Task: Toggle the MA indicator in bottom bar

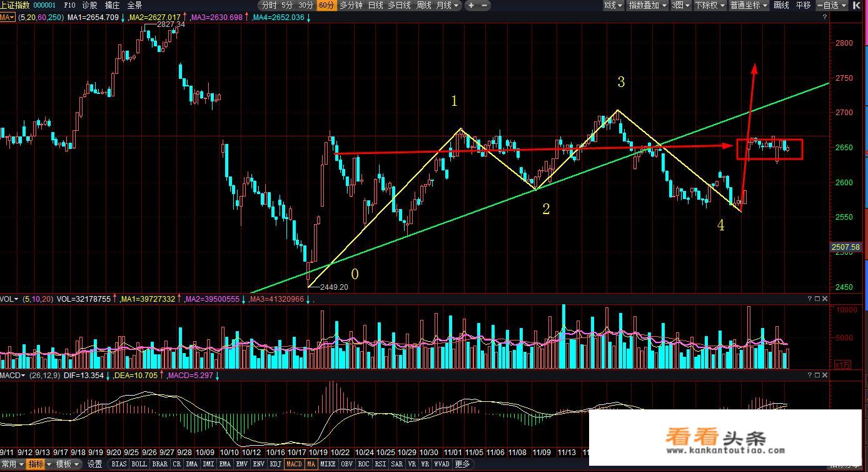Action: tap(311, 464)
